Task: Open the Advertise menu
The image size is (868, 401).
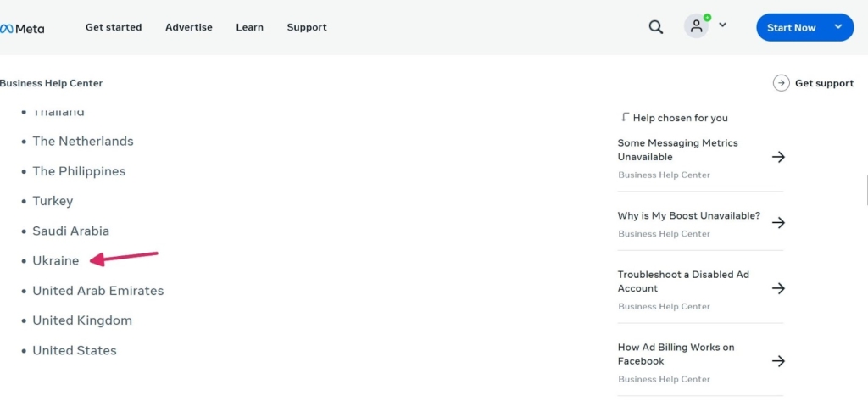Action: click(189, 27)
